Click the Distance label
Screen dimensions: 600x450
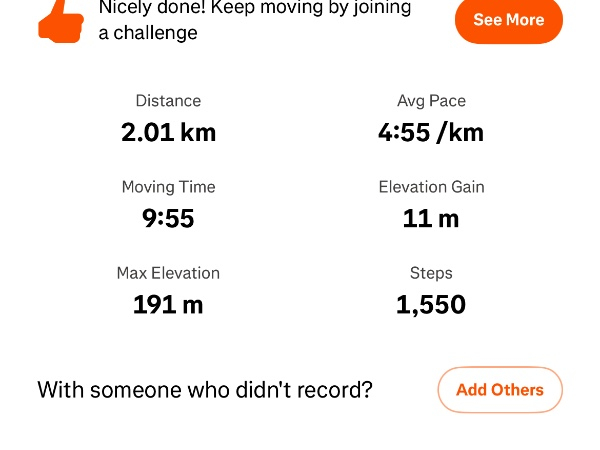168,101
